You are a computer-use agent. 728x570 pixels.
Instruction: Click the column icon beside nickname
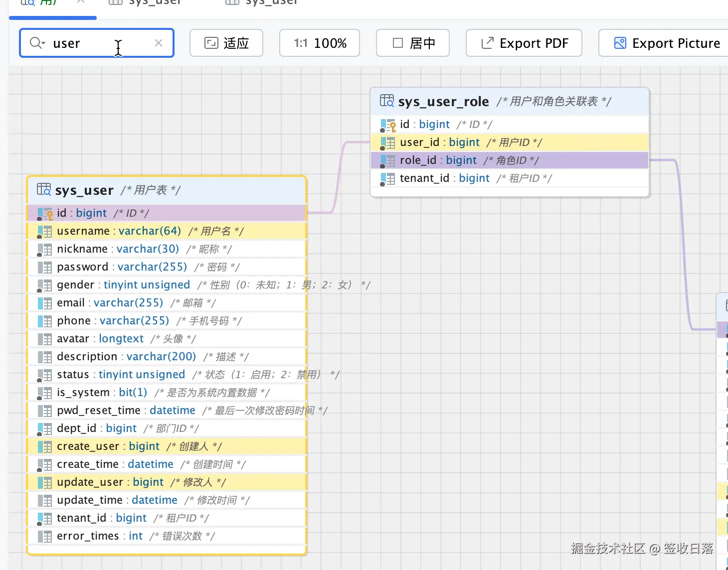tap(45, 250)
